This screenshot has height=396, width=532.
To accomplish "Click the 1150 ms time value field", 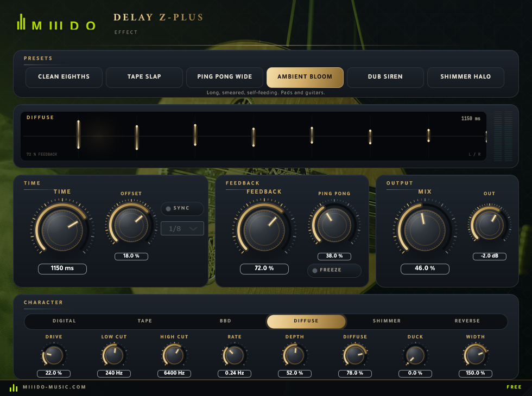I will [x=62, y=269].
